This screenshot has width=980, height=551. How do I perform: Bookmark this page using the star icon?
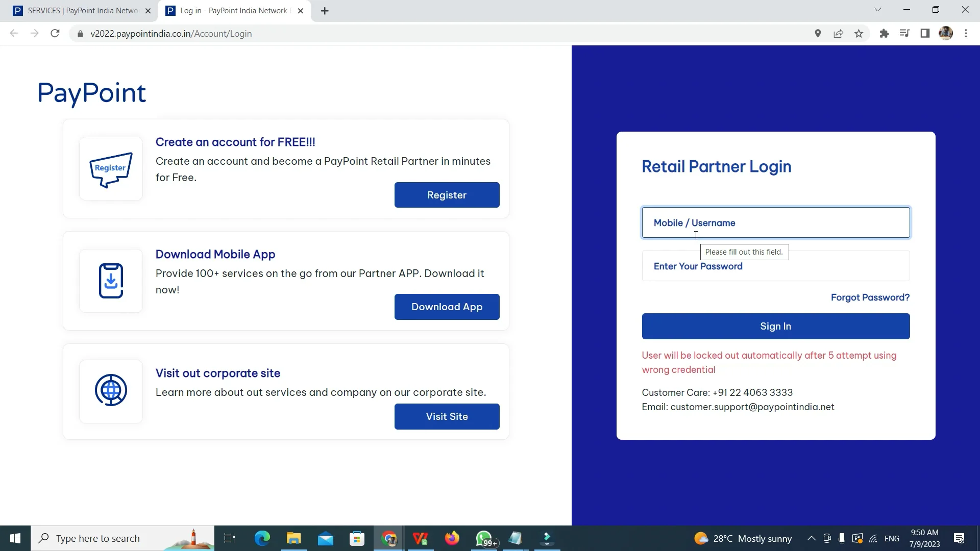click(x=859, y=33)
